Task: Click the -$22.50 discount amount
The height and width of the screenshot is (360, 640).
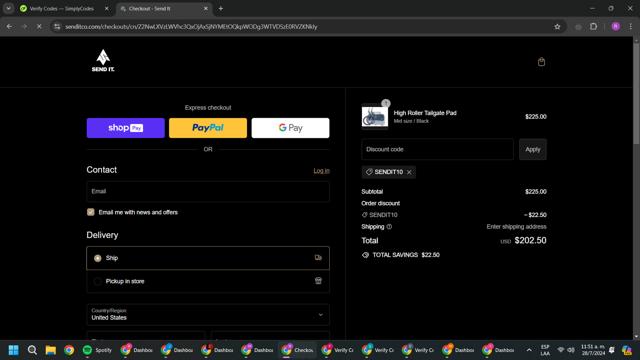Action: click(x=535, y=215)
